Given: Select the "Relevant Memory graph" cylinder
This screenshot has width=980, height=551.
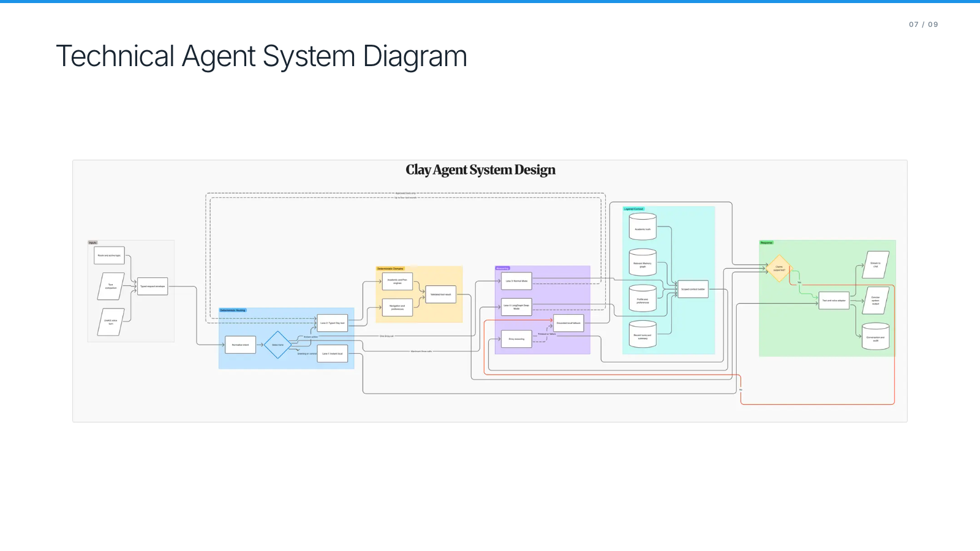Looking at the screenshot, I should point(643,263).
